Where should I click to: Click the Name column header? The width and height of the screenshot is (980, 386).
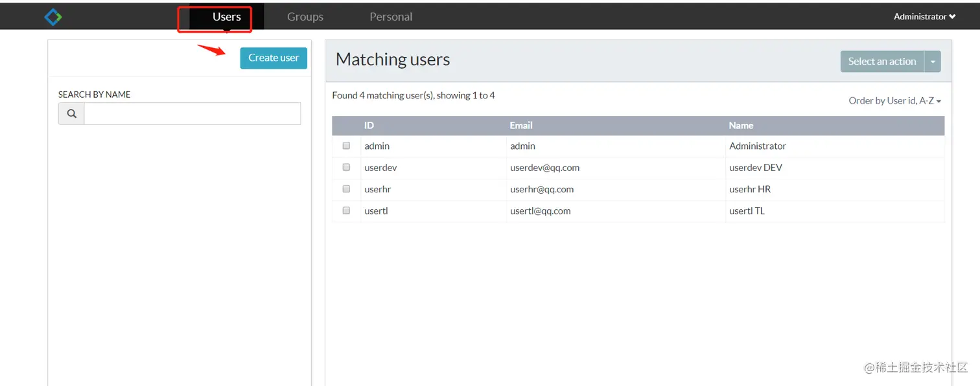coord(741,126)
